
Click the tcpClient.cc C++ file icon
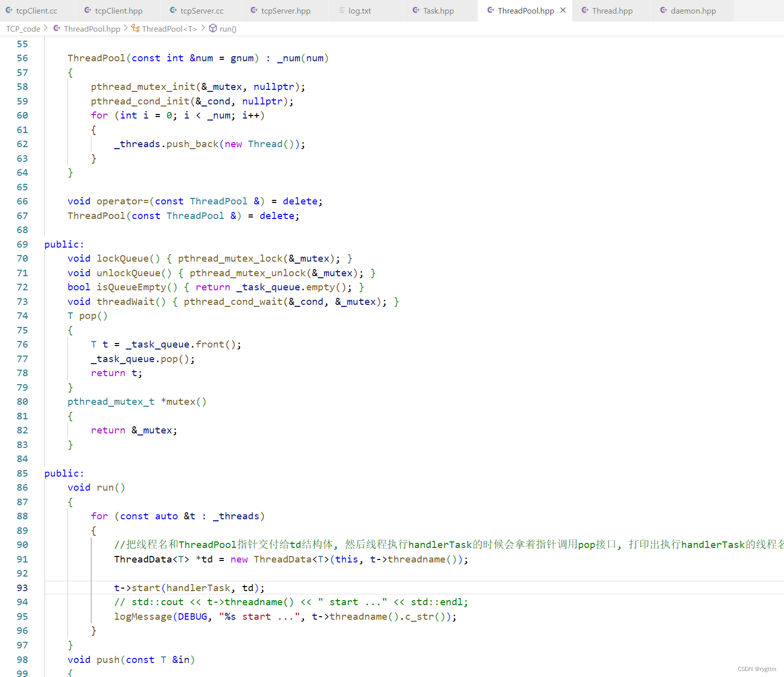point(9,10)
